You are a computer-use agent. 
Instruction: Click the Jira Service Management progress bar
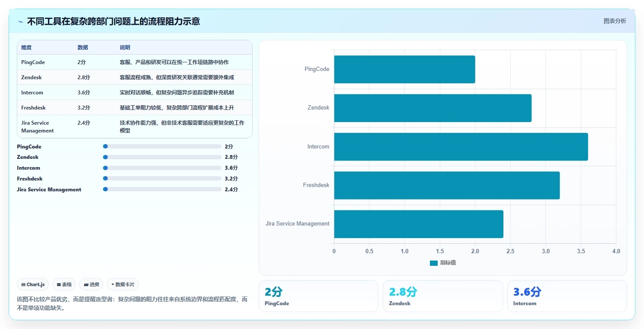pyautogui.click(x=162, y=189)
